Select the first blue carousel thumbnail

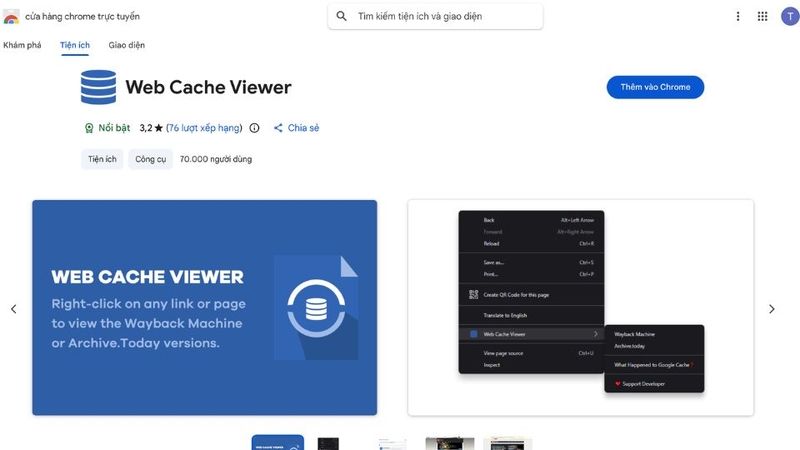pyautogui.click(x=278, y=443)
